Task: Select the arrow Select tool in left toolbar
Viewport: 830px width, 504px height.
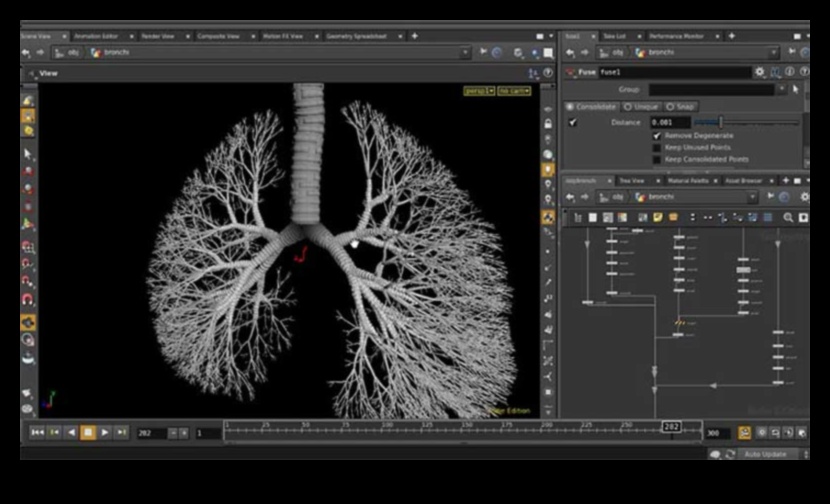Action: tap(28, 154)
